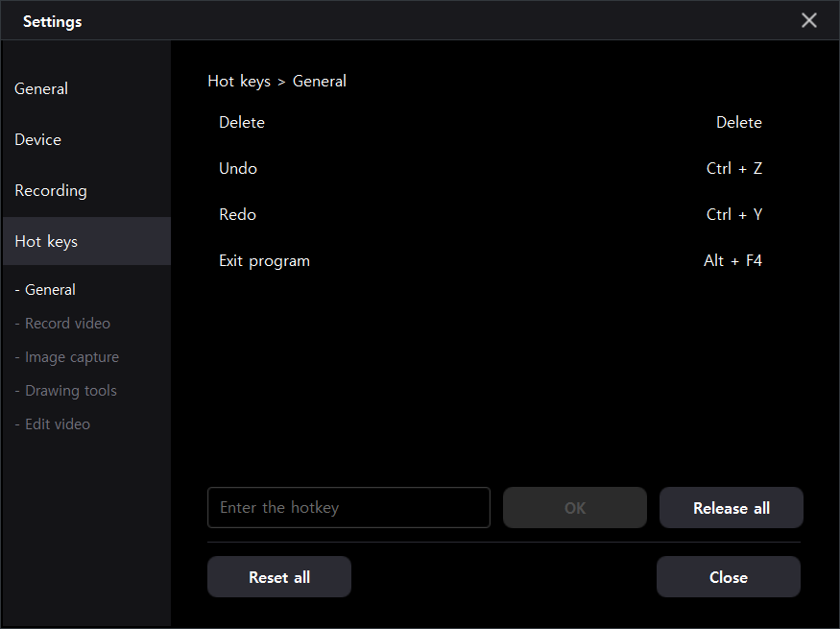The width and height of the screenshot is (840, 629).
Task: Switch to the Device settings section
Action: [x=38, y=139]
